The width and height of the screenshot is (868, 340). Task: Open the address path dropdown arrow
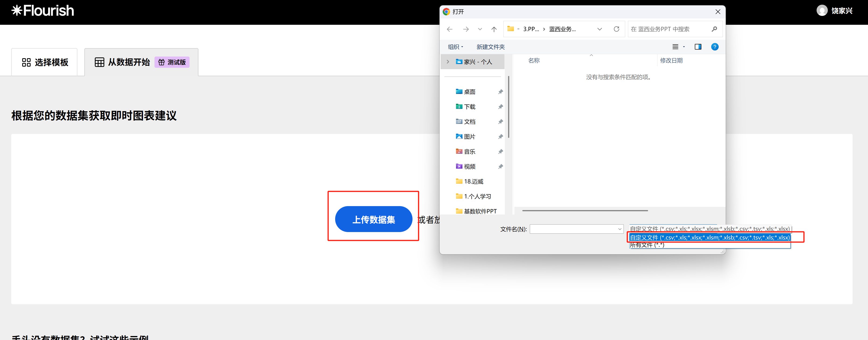(599, 29)
